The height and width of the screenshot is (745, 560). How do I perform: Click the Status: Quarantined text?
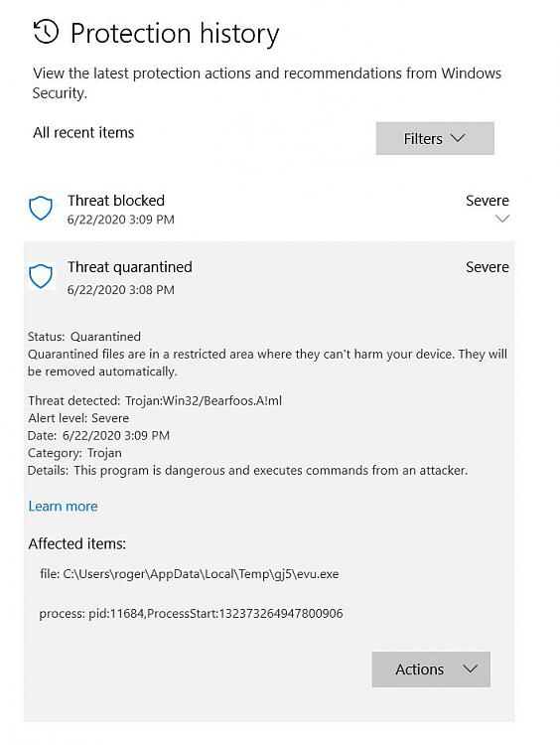(84, 337)
